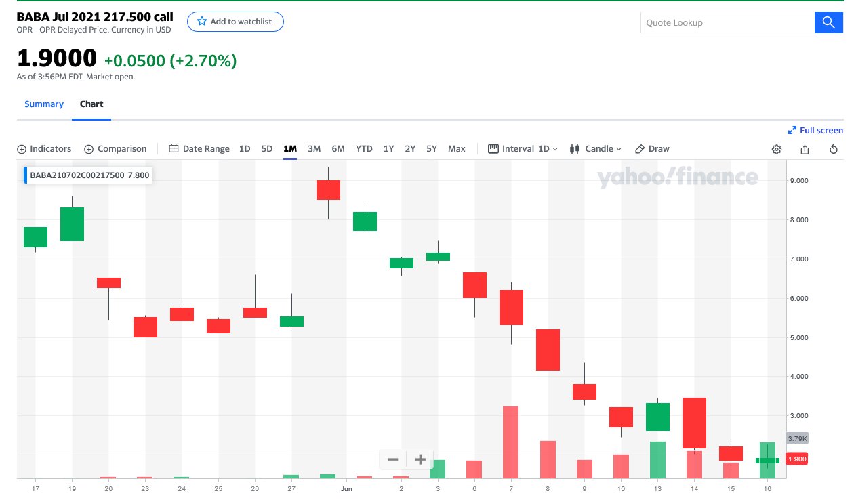Open Indicators menu
Screen dimensions: 854x504
coord(44,149)
